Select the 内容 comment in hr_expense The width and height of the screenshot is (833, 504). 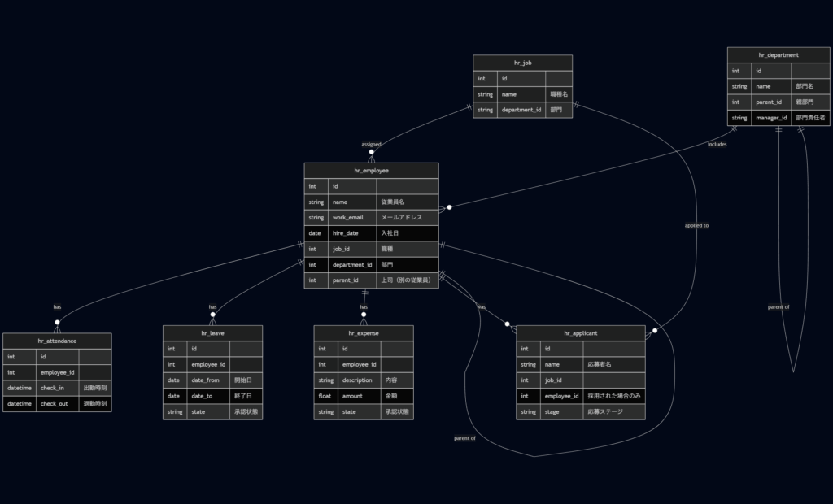[x=397, y=380]
